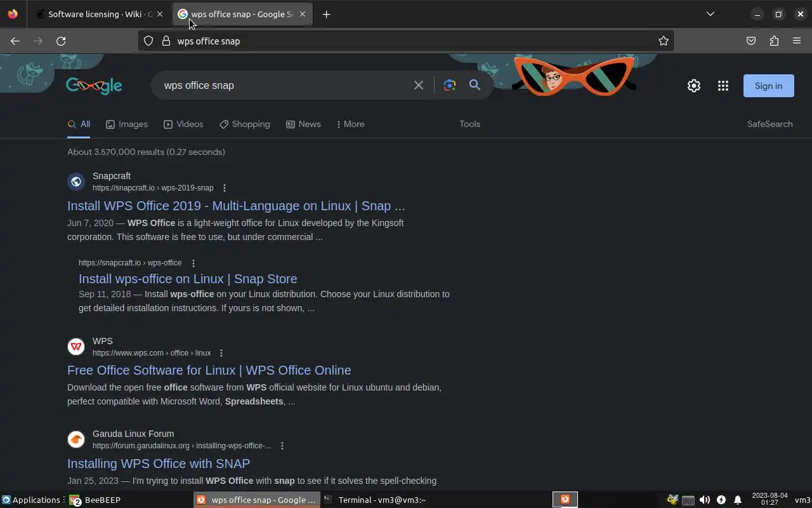The width and height of the screenshot is (812, 508).
Task: Open power manager tray icon
Action: 721,500
